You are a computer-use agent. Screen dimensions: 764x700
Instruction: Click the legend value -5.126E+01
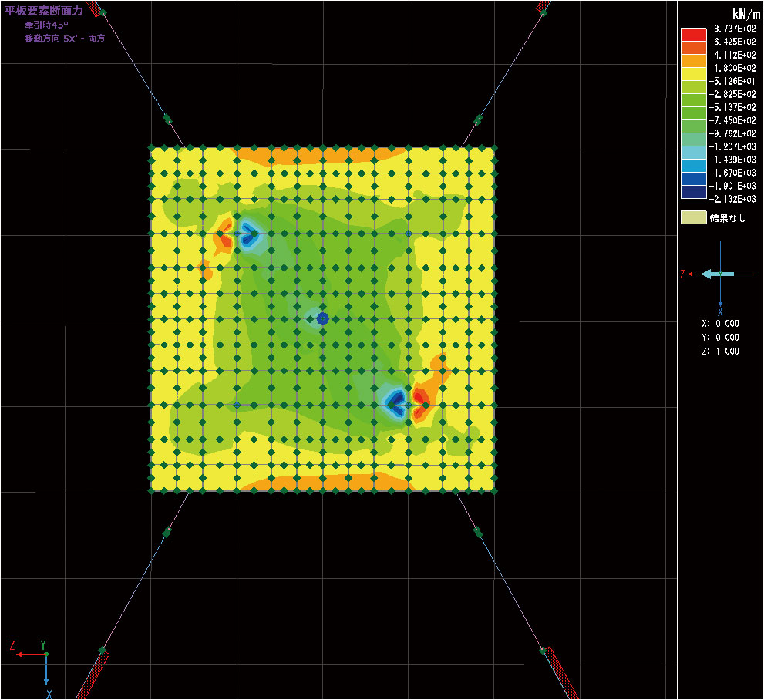click(x=732, y=82)
